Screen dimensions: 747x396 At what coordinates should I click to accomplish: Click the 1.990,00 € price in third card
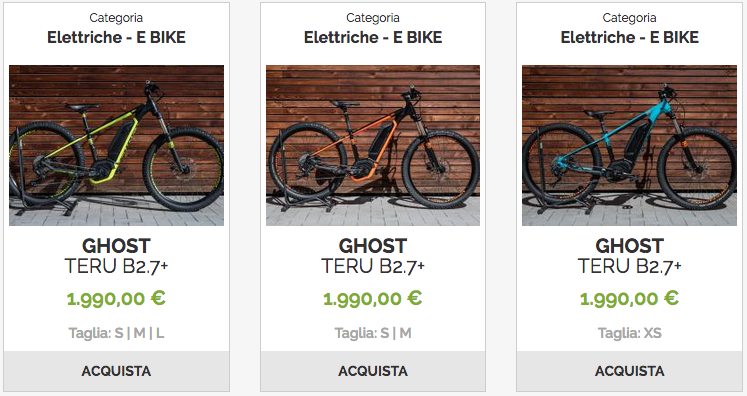coord(629,299)
